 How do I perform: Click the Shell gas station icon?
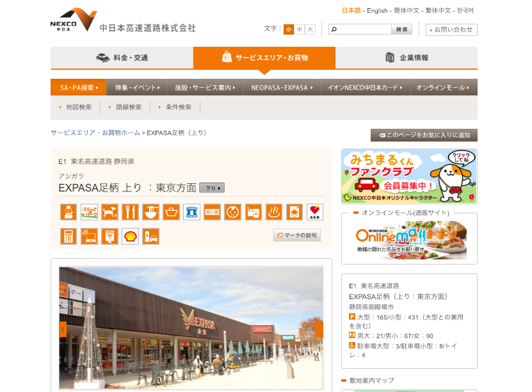tap(131, 236)
